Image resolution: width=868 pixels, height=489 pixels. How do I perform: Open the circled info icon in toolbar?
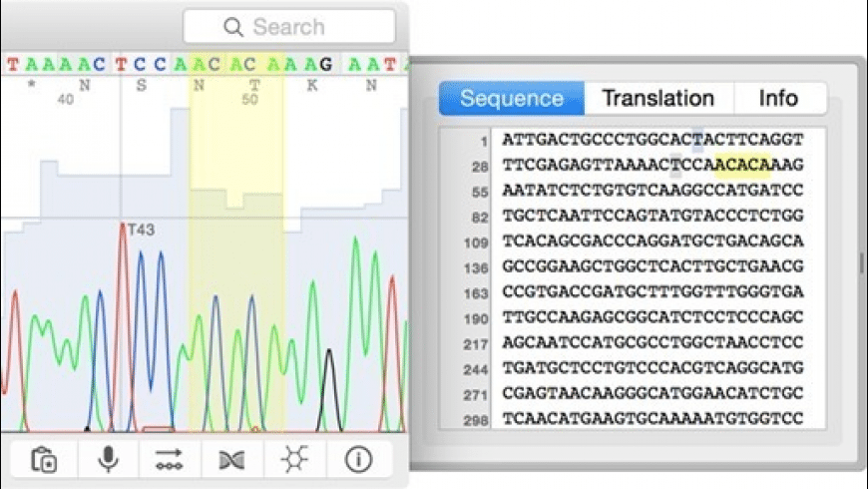click(358, 459)
